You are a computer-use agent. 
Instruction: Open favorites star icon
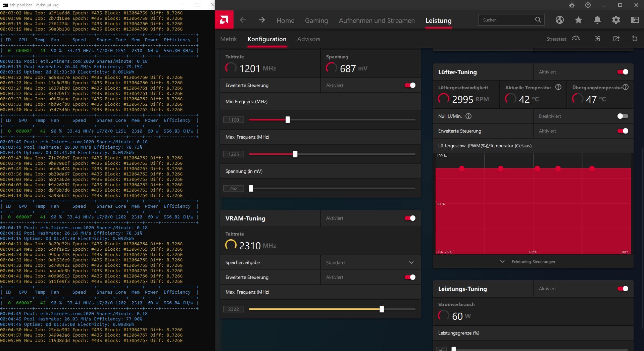tap(578, 20)
